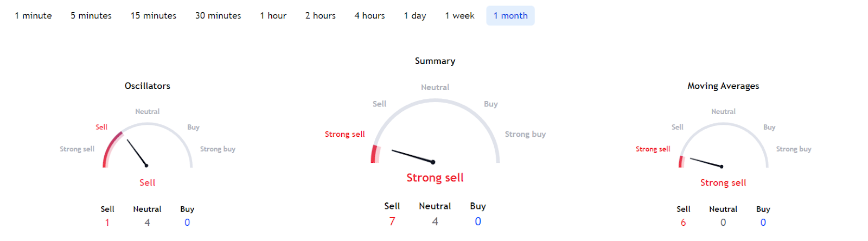
Task: Click the Oscillators gauge needle
Action: [x=137, y=153]
